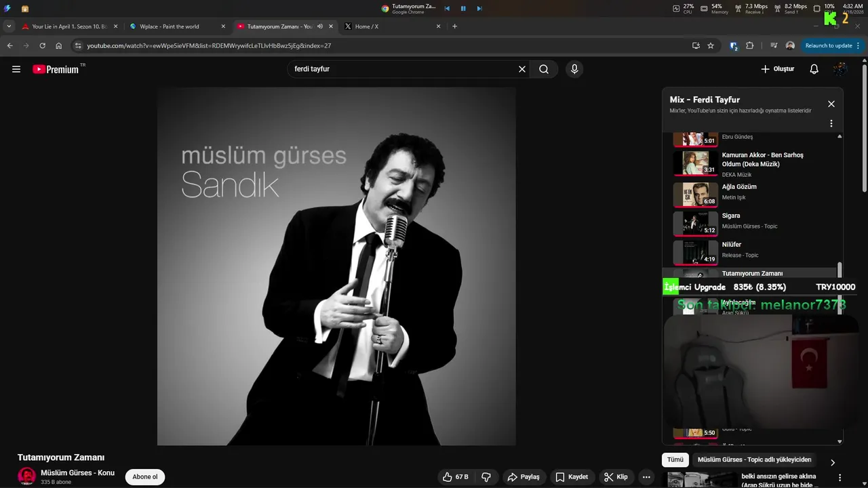Clear the search box text
Image resolution: width=868 pixels, height=488 pixels.
522,69
